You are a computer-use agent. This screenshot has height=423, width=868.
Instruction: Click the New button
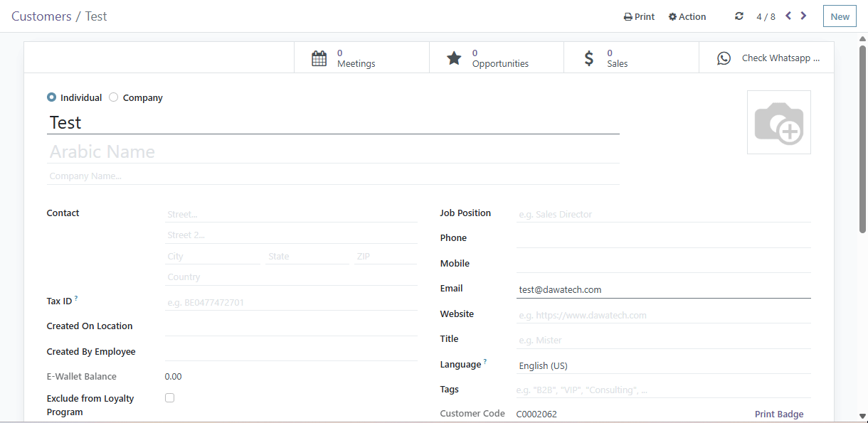[840, 16]
